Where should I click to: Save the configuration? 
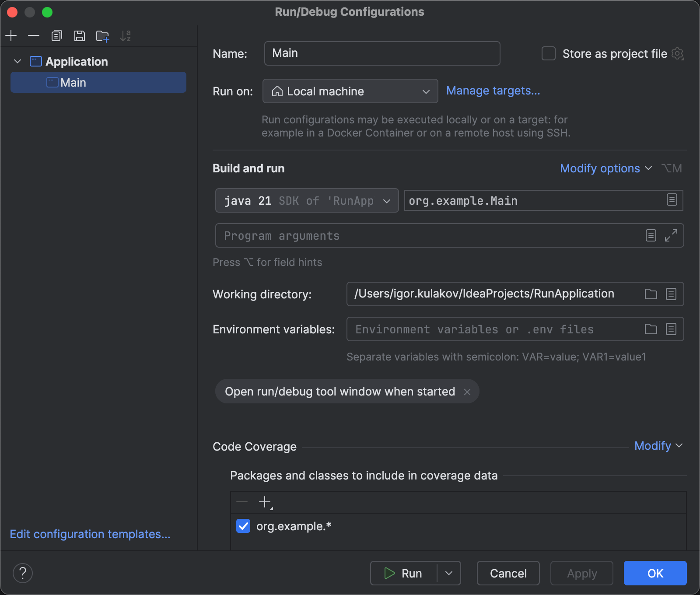[79, 35]
